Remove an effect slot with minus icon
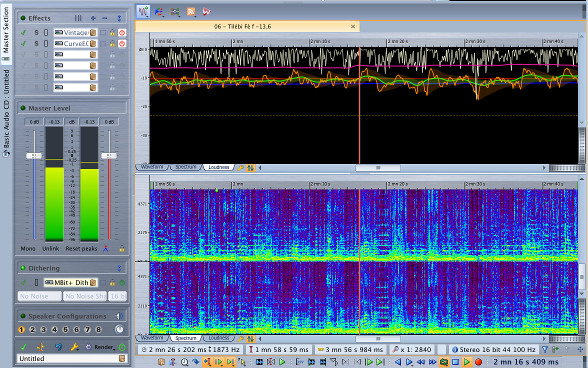 pyautogui.click(x=104, y=18)
